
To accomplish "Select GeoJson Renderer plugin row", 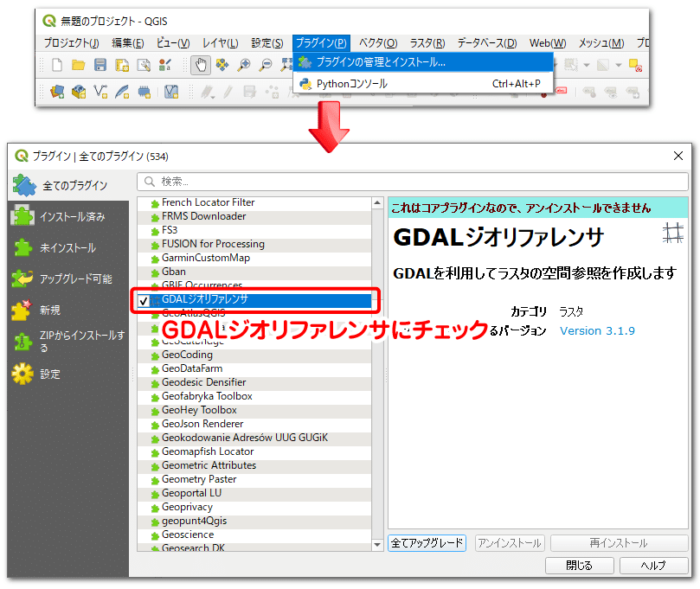I will (254, 424).
